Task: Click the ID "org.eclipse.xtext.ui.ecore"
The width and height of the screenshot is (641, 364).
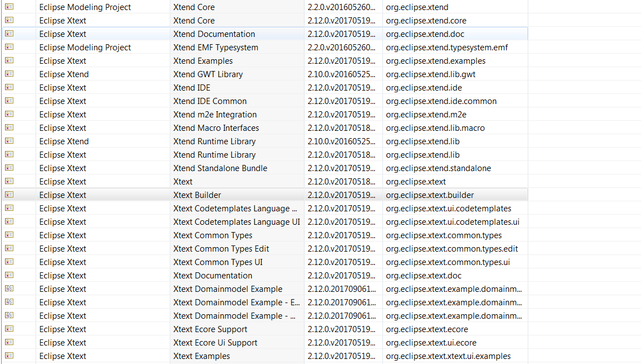Action: point(431,343)
